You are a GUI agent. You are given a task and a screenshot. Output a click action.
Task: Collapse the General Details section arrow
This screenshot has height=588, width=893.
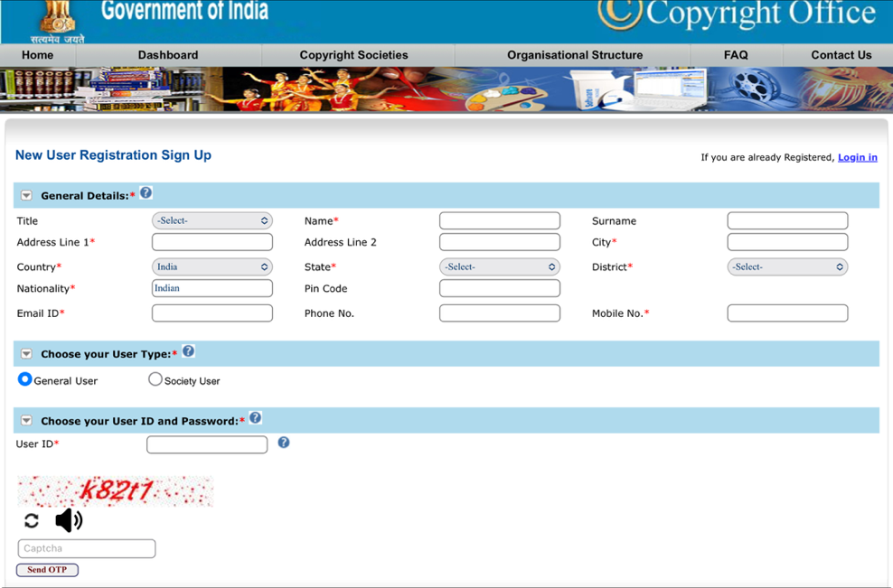[x=26, y=195]
